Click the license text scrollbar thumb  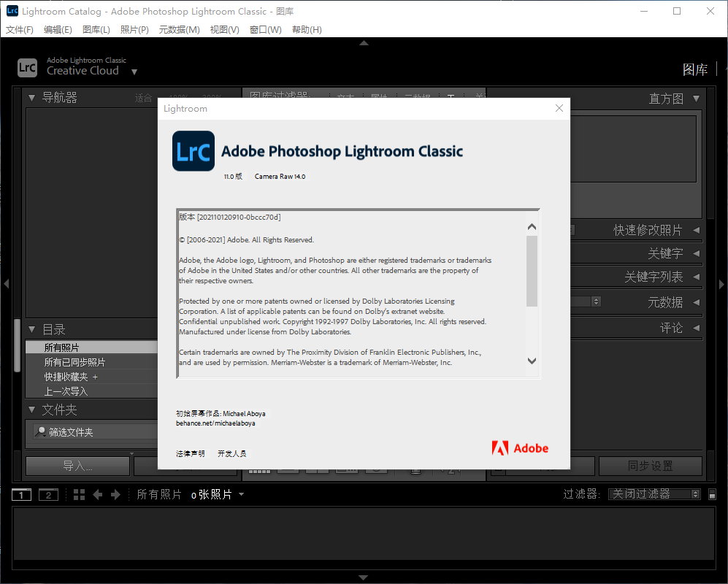[x=532, y=271]
